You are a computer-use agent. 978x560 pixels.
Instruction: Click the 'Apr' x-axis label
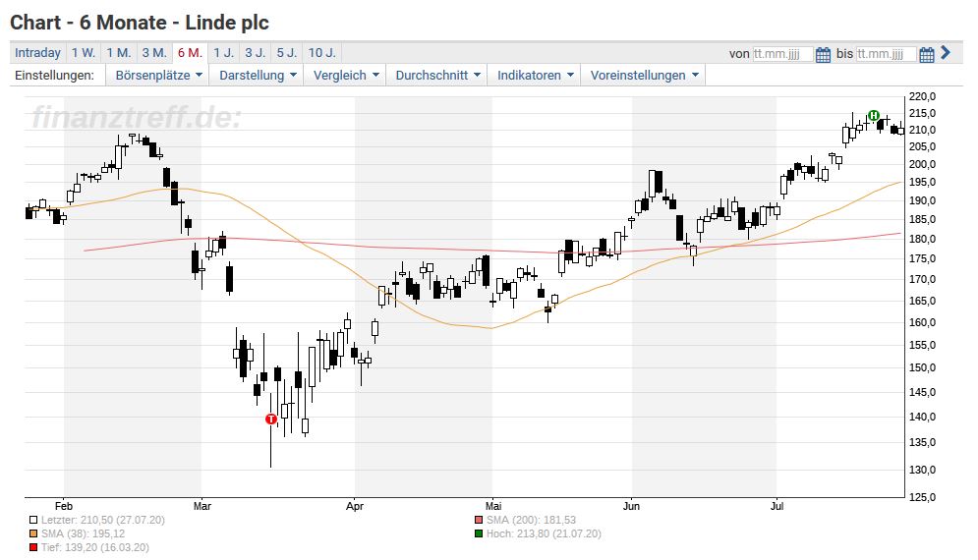click(354, 506)
